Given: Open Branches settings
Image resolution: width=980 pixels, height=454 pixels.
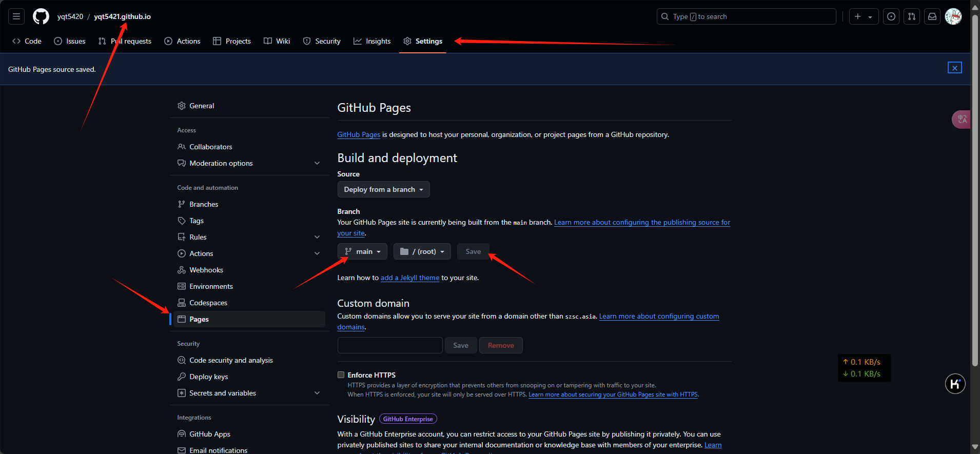Looking at the screenshot, I should [x=249, y=204].
